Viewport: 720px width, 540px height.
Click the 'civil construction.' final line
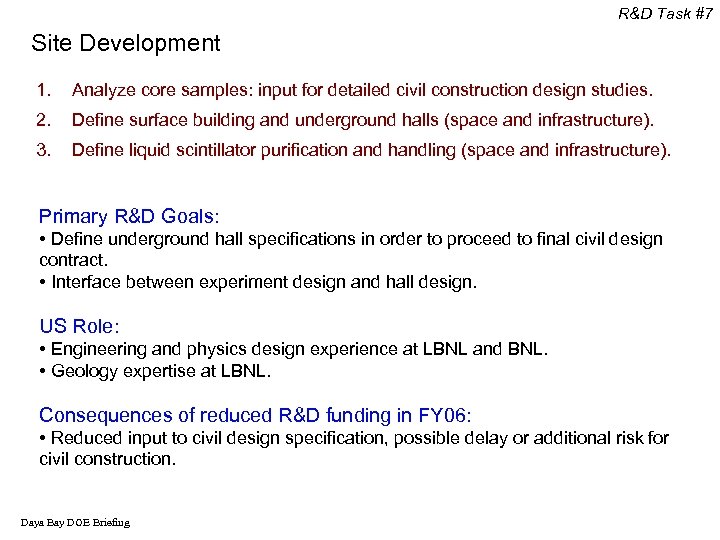coord(107,459)
